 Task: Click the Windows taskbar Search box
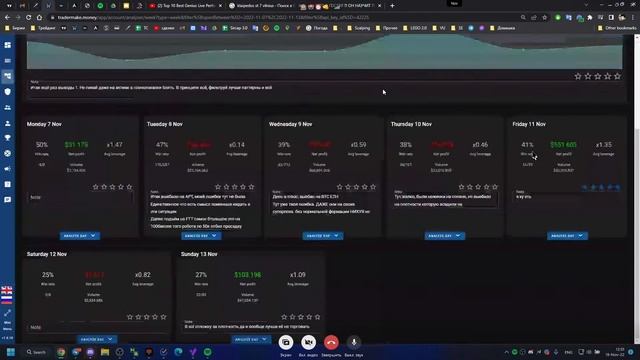click(x=36, y=352)
